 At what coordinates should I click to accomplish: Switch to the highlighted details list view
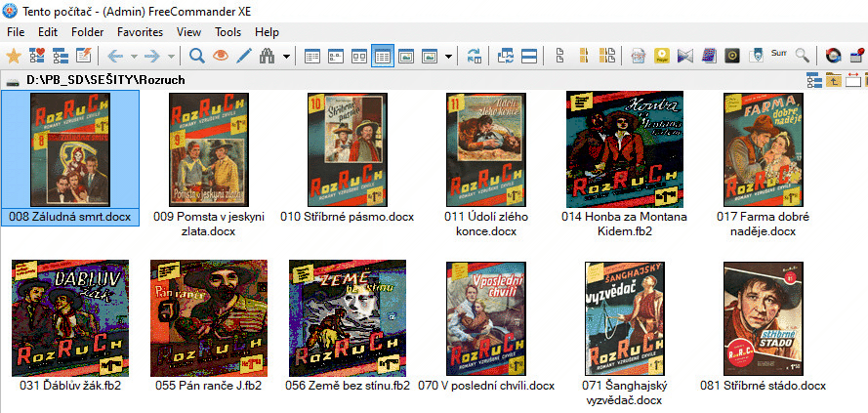(383, 56)
